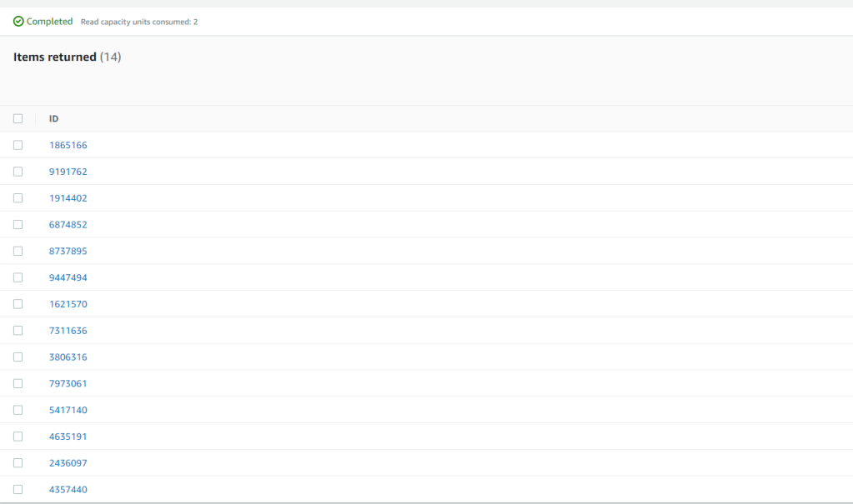Click on ID link 3806316

click(68, 357)
